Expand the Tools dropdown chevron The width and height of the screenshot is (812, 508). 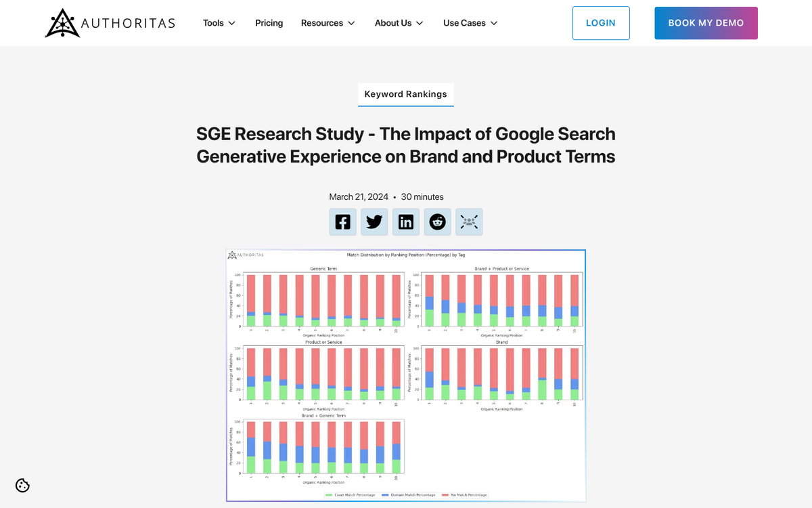tap(233, 22)
